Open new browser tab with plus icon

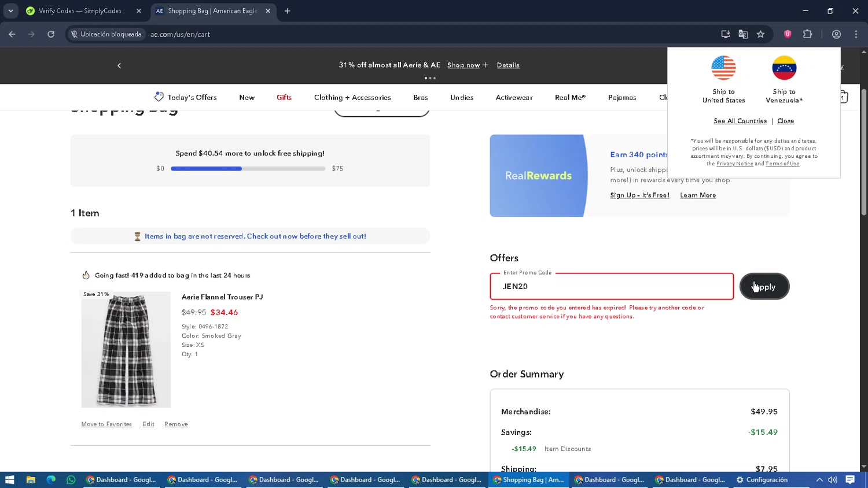coord(288,11)
